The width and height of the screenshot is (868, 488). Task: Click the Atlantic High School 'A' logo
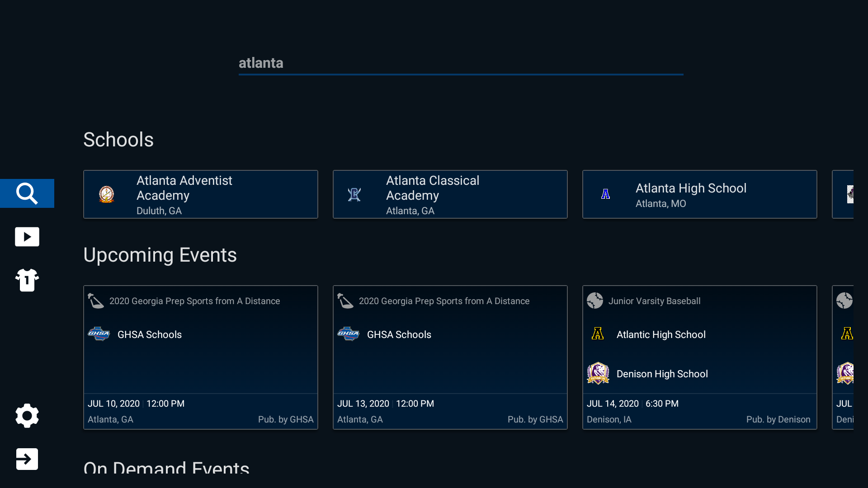[598, 334]
